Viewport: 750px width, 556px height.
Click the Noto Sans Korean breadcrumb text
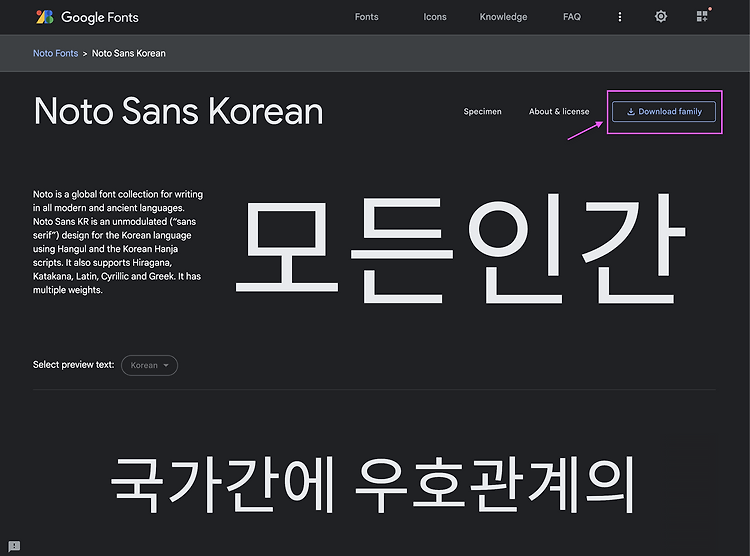tap(129, 53)
